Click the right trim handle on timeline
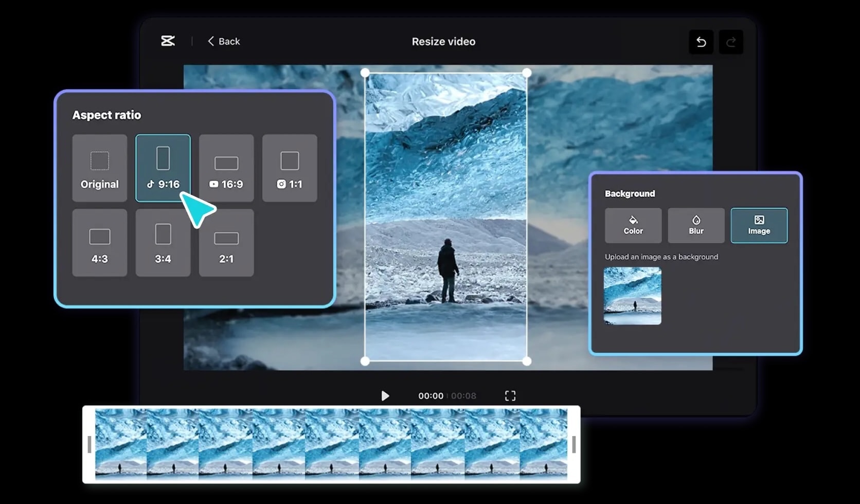Screen dimensions: 860x504 [574, 444]
